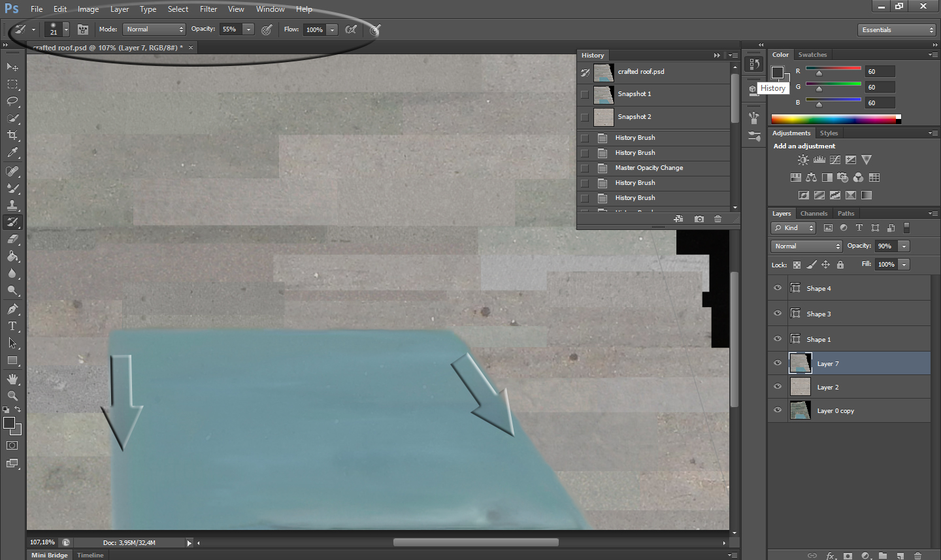Open the Mini Bridge panel

(x=50, y=555)
